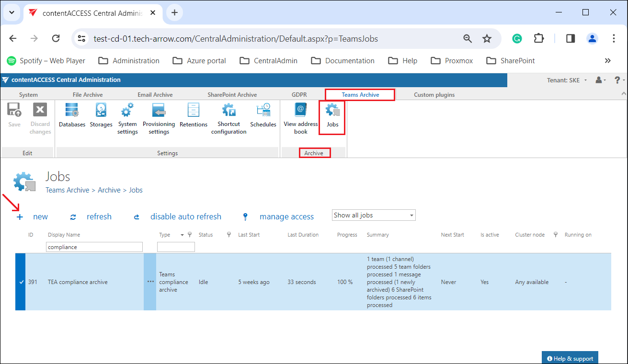Open the Tenant: SKE dropdown
Screen dimensions: 628x364
click(x=567, y=80)
